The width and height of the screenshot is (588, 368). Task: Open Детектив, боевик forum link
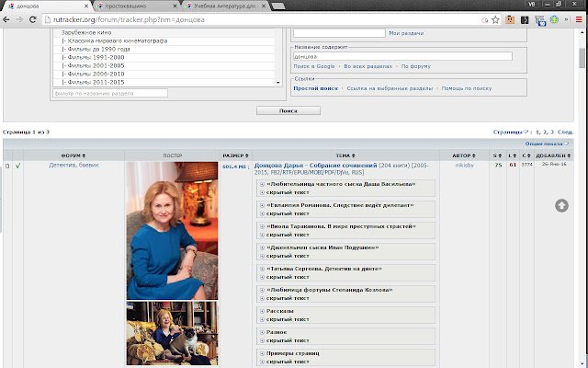click(73, 165)
